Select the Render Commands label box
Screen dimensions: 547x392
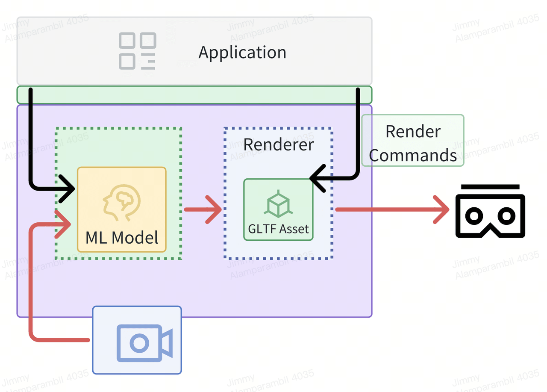pos(413,140)
